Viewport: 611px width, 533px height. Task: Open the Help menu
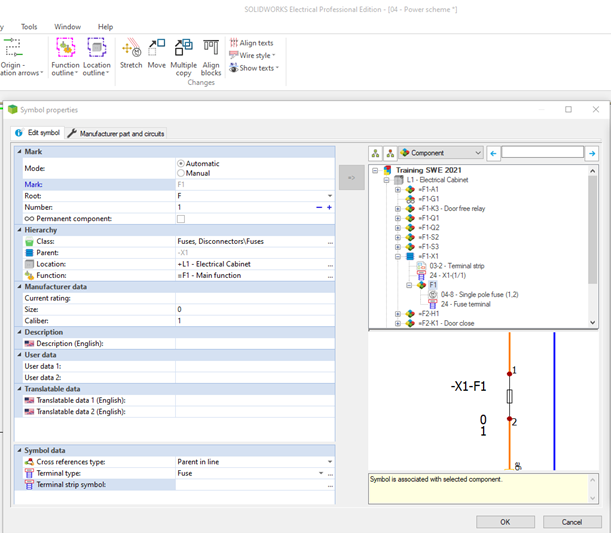pyautogui.click(x=105, y=27)
